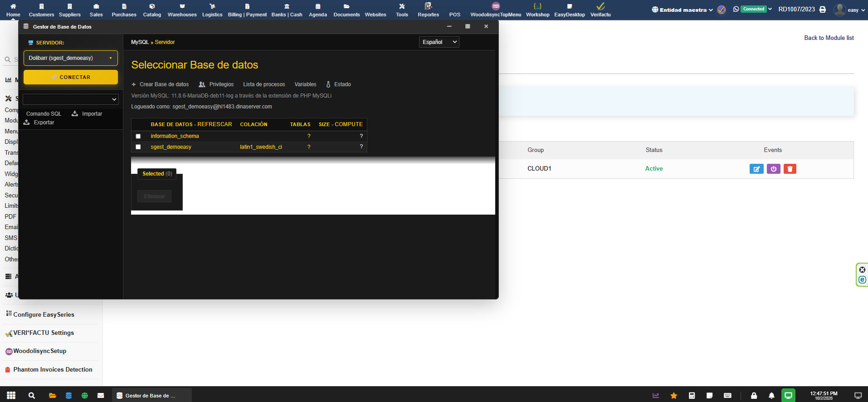The width and height of the screenshot is (868, 402).
Task: Check the information_schema database checkbox
Action: point(138,136)
